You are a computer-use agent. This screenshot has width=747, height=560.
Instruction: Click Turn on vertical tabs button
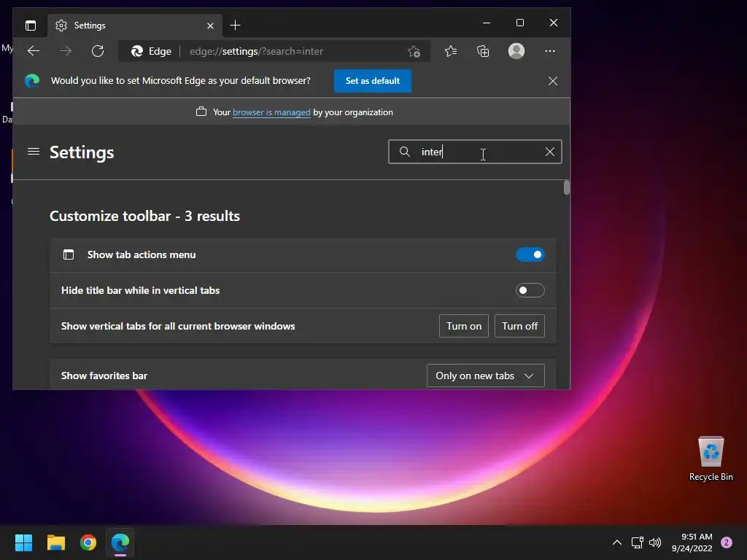(x=463, y=326)
